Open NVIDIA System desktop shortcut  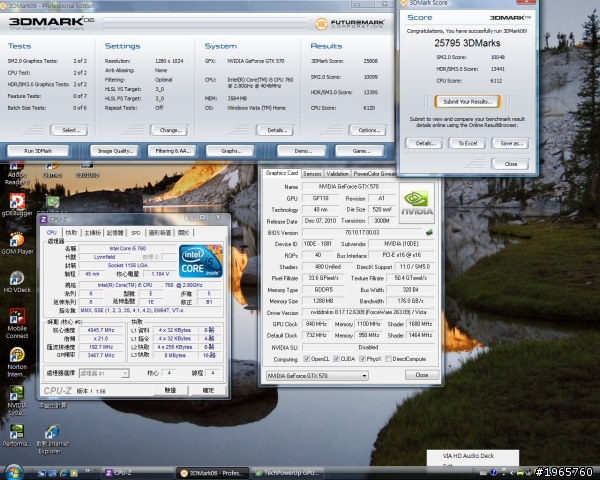coord(17,400)
